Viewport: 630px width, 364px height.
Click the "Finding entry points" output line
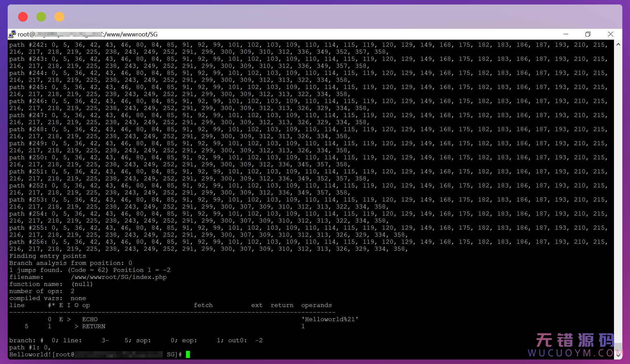pyautogui.click(x=47, y=256)
